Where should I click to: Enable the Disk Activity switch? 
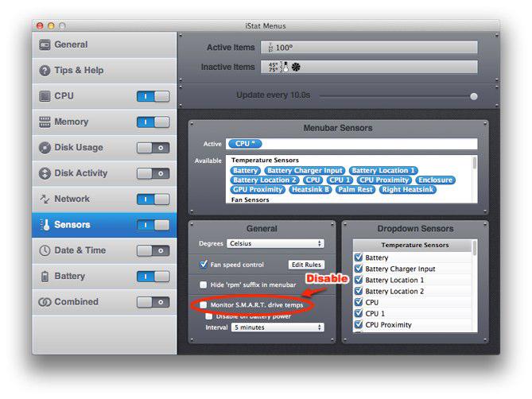tap(153, 173)
